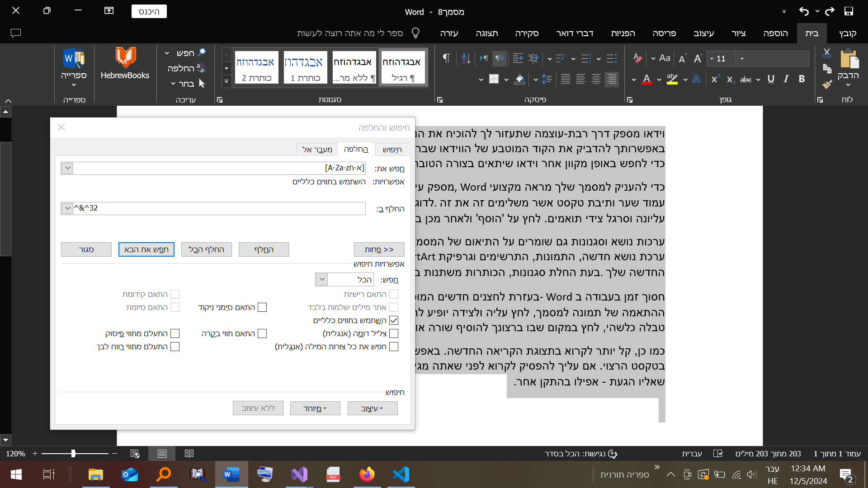
Task: Apply subscript formatting
Action: coord(731,80)
